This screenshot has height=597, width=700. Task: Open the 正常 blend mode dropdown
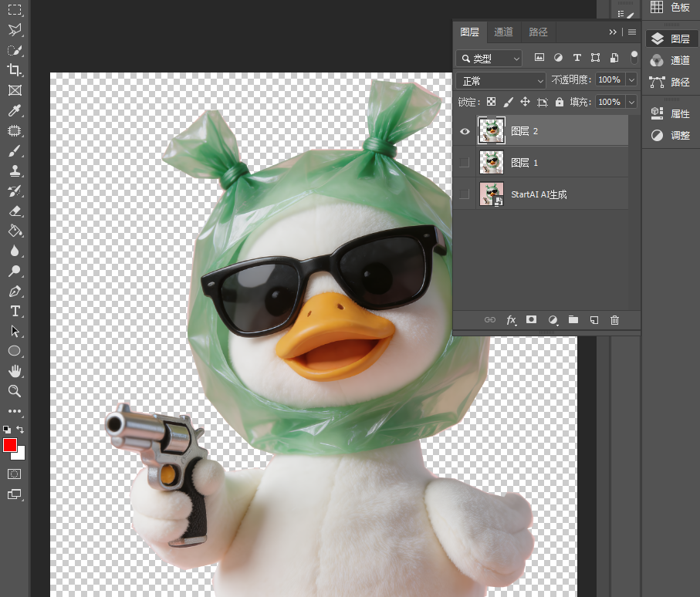click(501, 81)
